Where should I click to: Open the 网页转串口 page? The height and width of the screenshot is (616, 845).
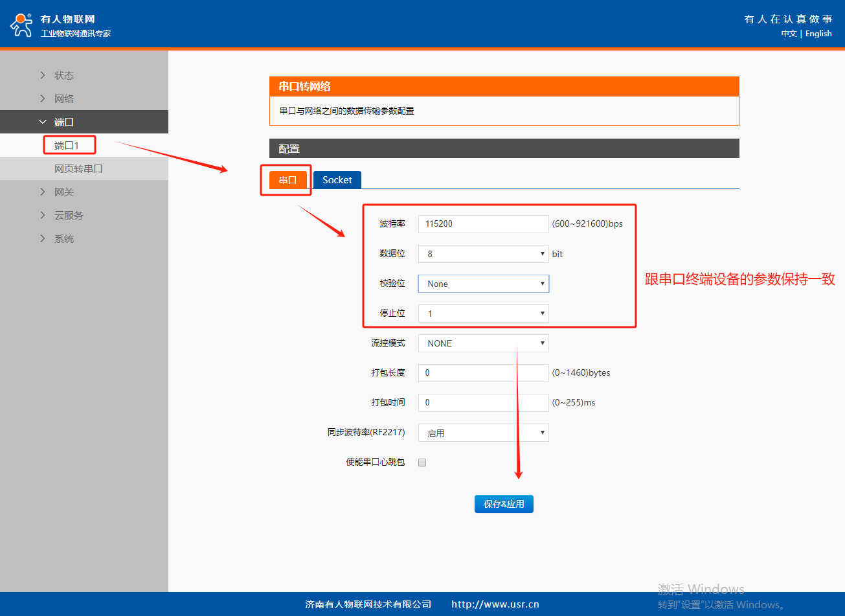click(x=78, y=168)
